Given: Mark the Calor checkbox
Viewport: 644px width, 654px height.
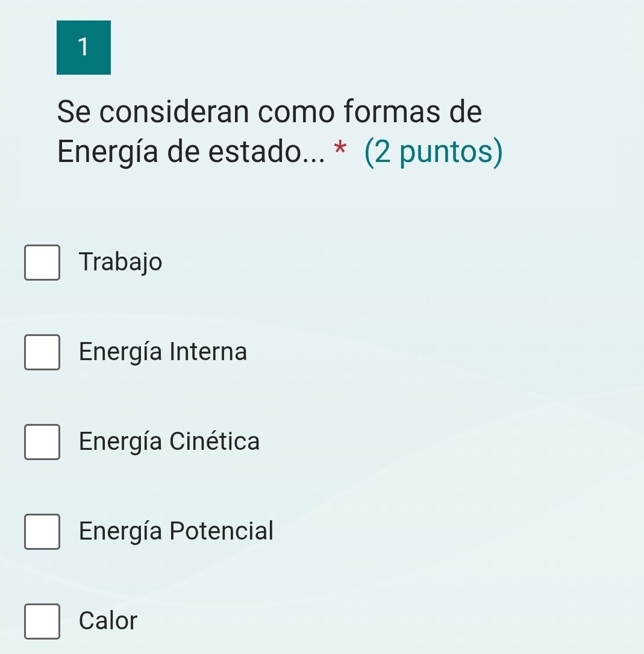Looking at the screenshot, I should pos(42,621).
